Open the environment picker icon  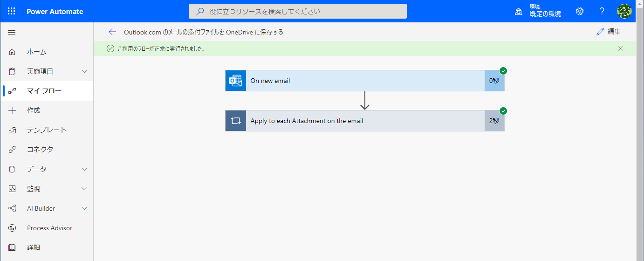519,12
